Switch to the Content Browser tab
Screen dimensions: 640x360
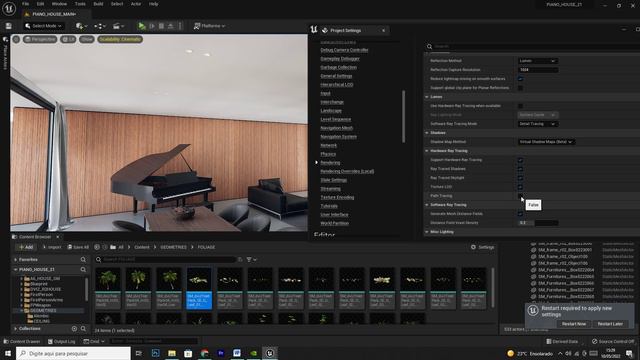click(35, 237)
